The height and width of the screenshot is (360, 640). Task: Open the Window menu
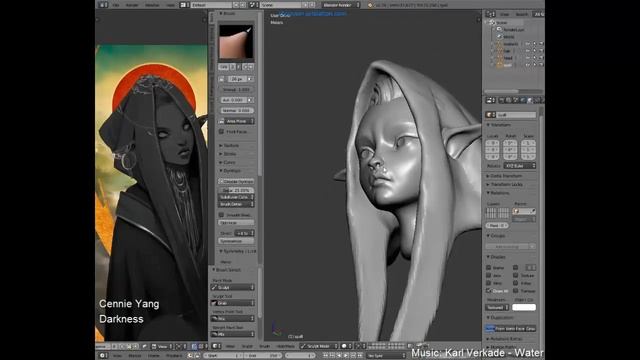[x=152, y=5]
